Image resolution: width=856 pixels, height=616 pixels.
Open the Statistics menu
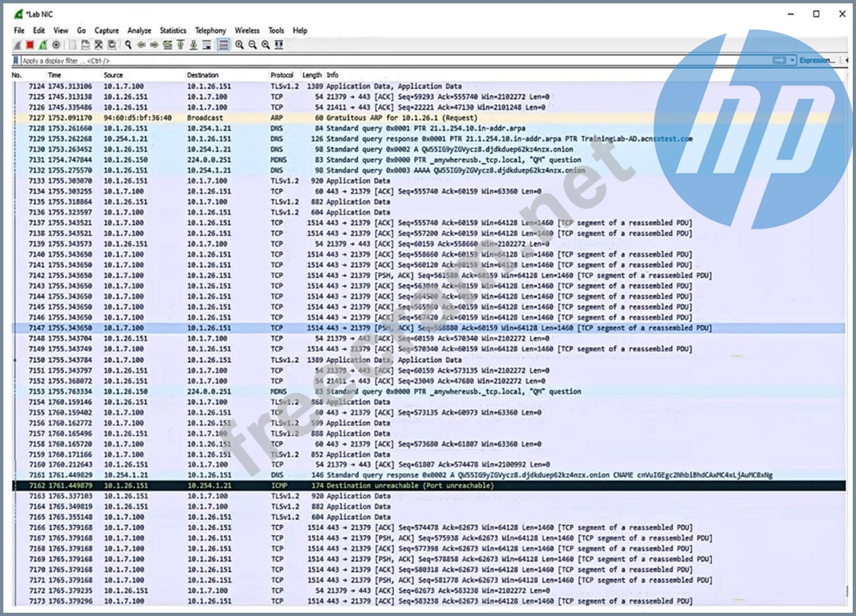tap(173, 30)
